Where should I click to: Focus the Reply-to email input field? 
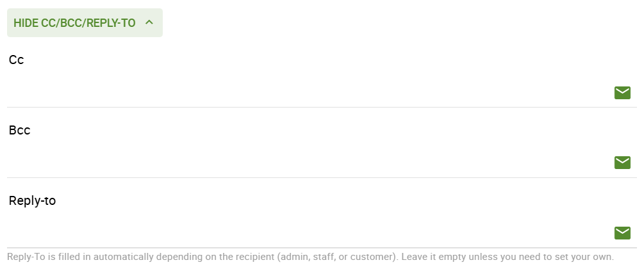[x=308, y=232]
